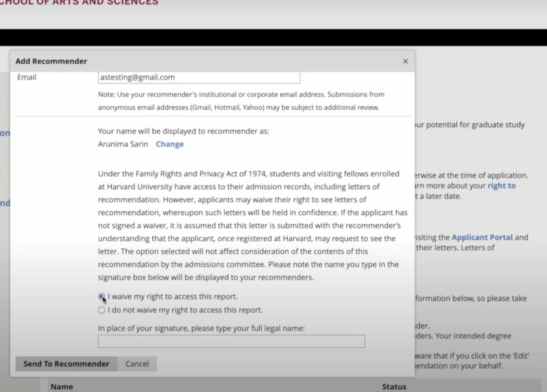The image size is (547, 392).
Task: Click Send To Recommender button
Action: click(66, 364)
